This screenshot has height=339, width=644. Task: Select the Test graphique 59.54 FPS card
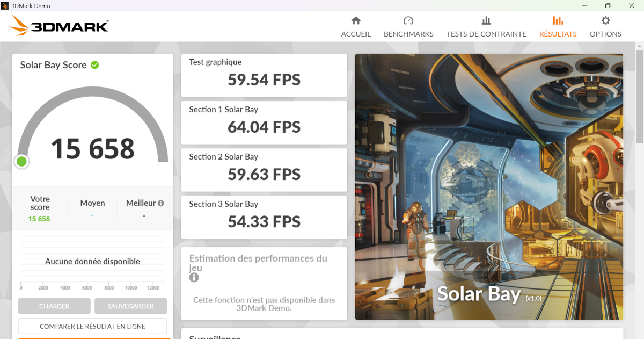click(264, 75)
